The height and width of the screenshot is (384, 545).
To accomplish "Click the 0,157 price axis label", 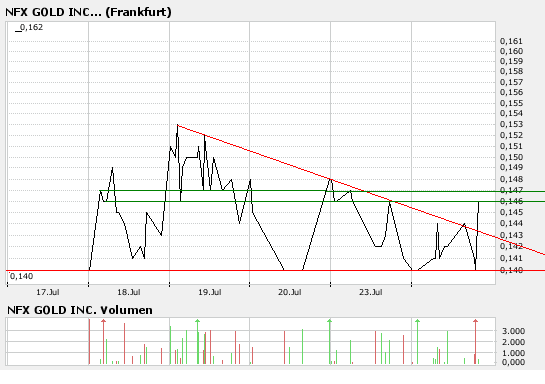I will point(511,82).
